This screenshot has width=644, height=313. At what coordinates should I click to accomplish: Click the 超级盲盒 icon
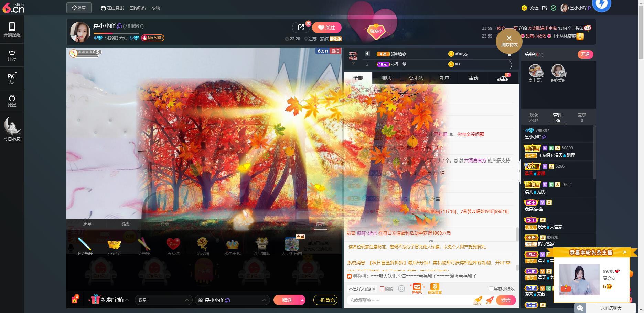pyautogui.click(x=434, y=289)
